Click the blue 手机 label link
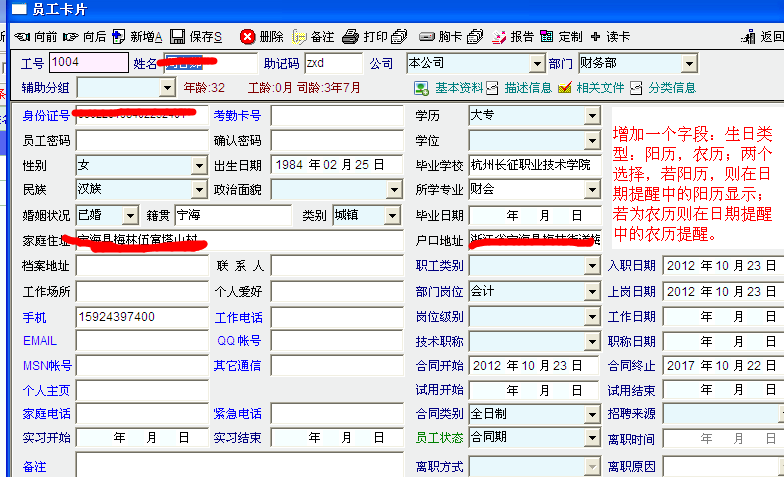Image resolution: width=784 pixels, height=477 pixels. pos(34,317)
